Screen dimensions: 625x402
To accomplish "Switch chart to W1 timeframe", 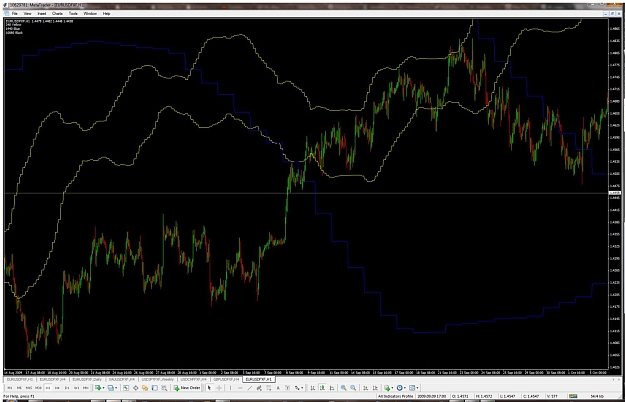I will pyautogui.click(x=77, y=388).
